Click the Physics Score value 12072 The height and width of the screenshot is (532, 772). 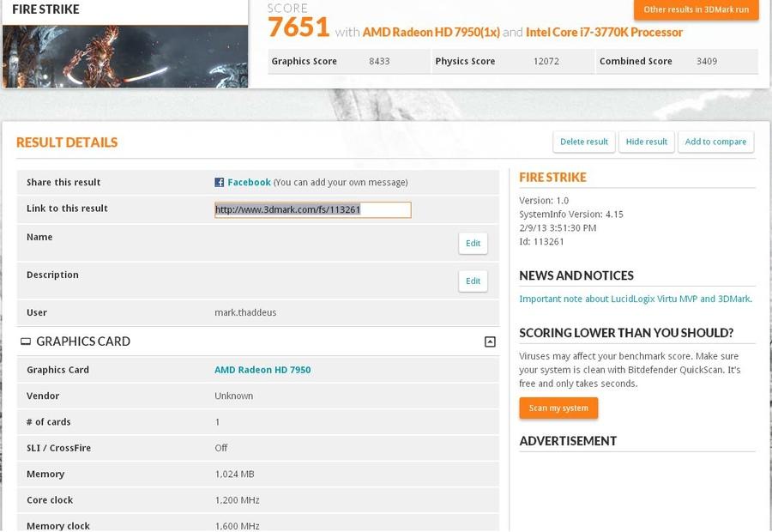coord(546,62)
